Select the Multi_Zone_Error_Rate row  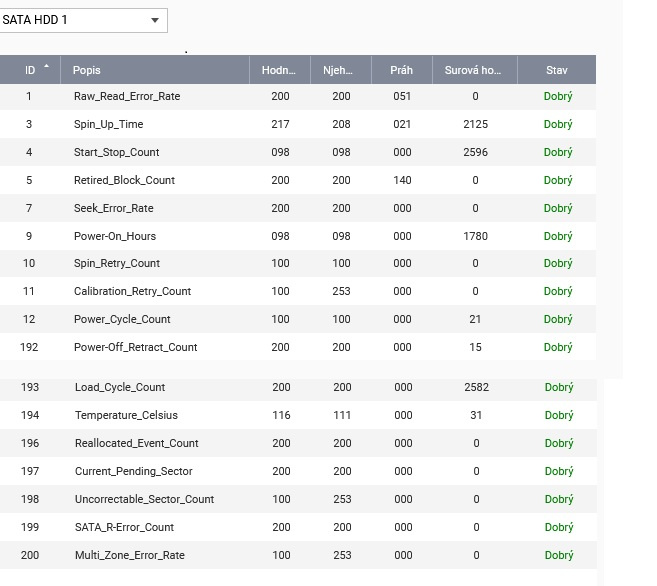(129, 555)
